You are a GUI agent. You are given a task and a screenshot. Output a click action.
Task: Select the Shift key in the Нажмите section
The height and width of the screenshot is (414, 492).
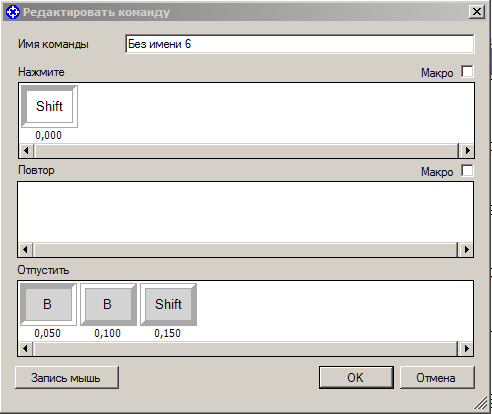(x=49, y=106)
